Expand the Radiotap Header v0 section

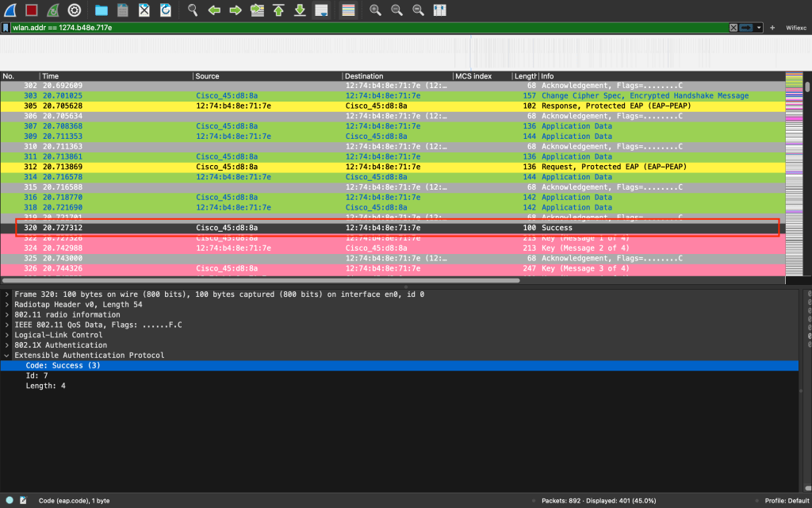pos(8,305)
